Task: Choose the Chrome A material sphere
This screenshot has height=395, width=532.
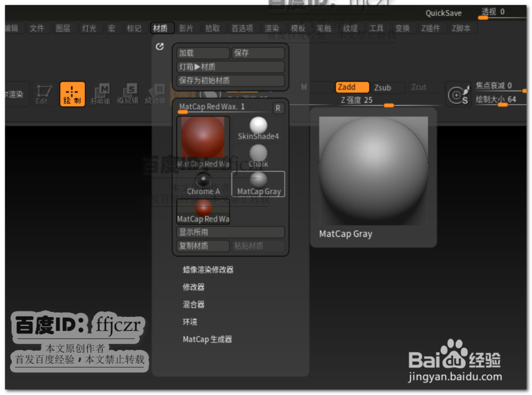Action: pyautogui.click(x=203, y=184)
